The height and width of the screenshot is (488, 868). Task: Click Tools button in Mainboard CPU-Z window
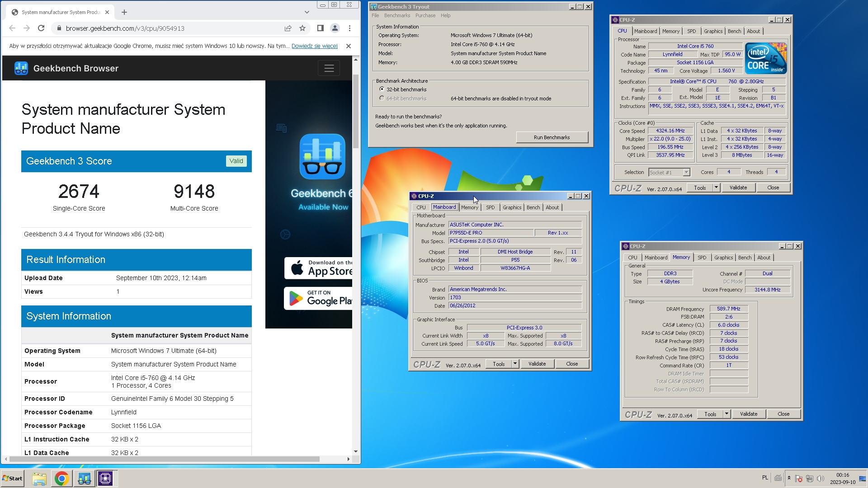pyautogui.click(x=499, y=364)
